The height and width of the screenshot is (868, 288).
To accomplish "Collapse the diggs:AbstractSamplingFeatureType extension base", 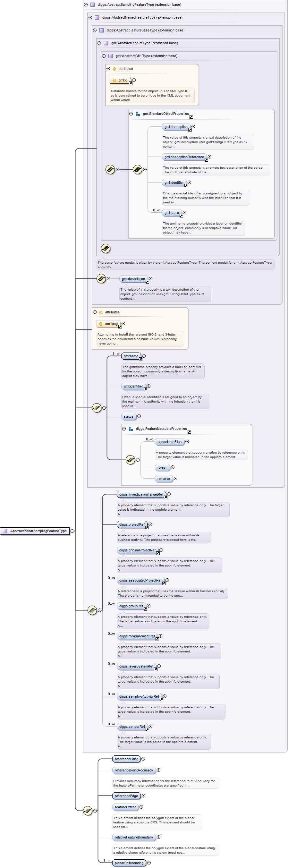I will (86, 5).
